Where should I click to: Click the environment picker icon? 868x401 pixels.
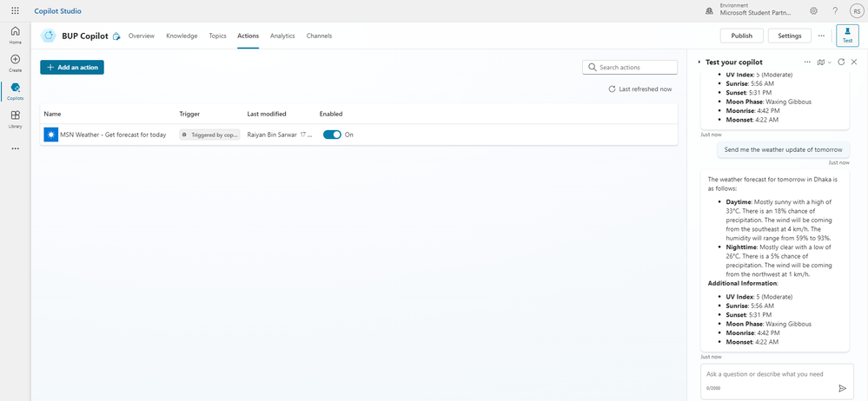(x=709, y=11)
